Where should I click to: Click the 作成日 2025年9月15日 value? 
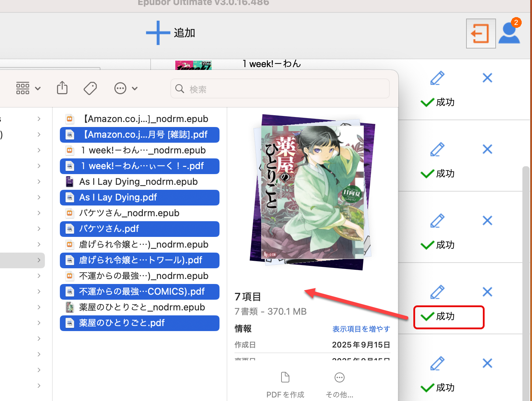(361, 345)
